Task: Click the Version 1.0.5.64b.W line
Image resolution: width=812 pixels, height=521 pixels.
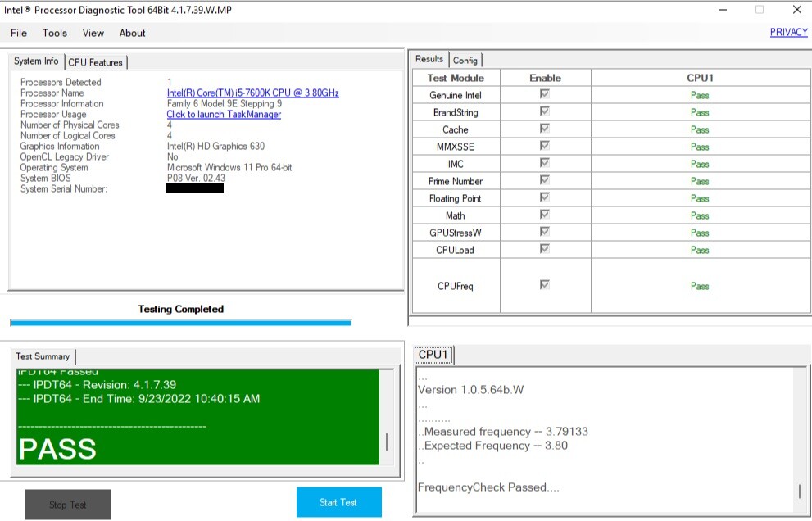Action: [x=471, y=390]
